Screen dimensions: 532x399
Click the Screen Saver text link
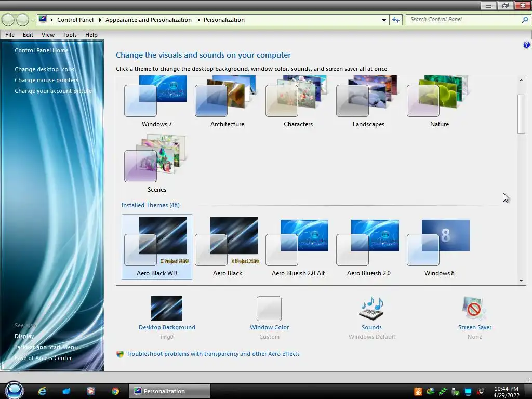click(475, 327)
